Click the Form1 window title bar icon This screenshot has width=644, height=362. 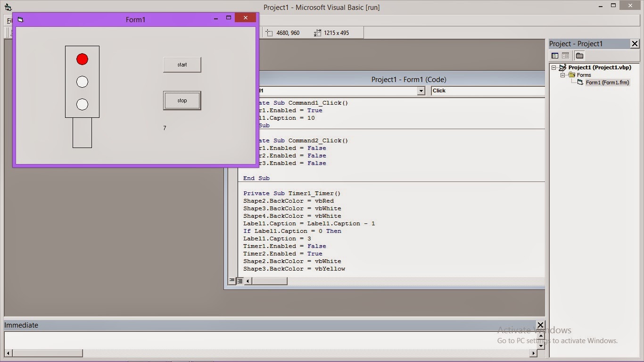click(x=20, y=20)
